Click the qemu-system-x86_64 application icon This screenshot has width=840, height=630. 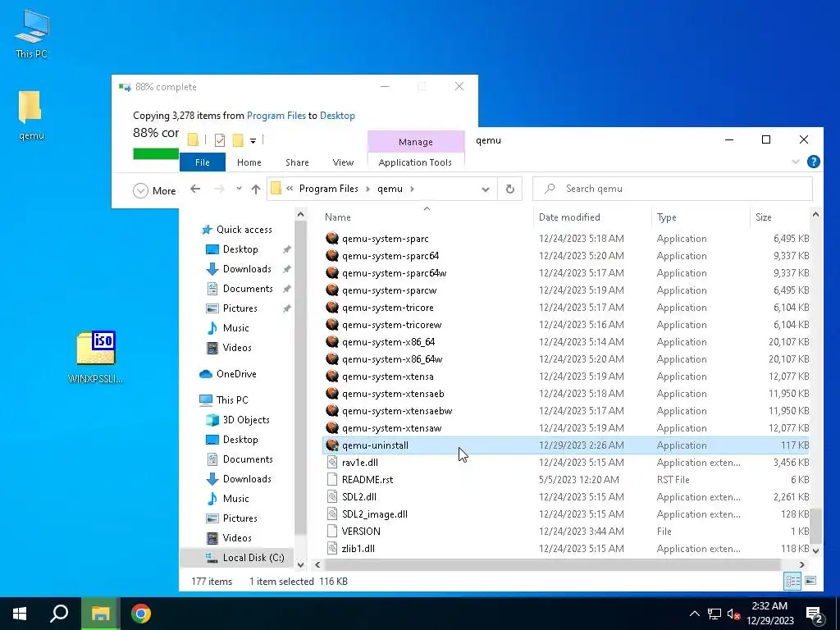coord(332,342)
